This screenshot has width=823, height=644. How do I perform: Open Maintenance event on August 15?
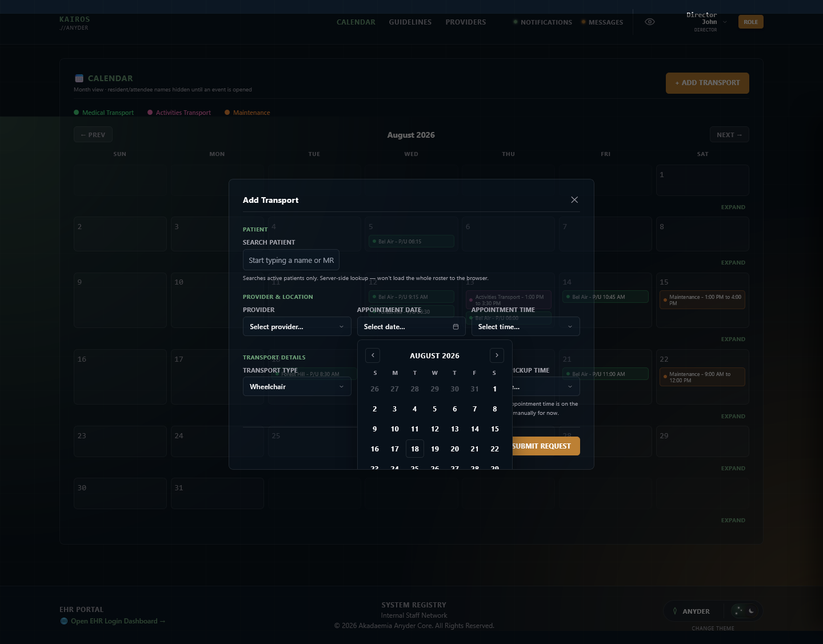tap(702, 300)
